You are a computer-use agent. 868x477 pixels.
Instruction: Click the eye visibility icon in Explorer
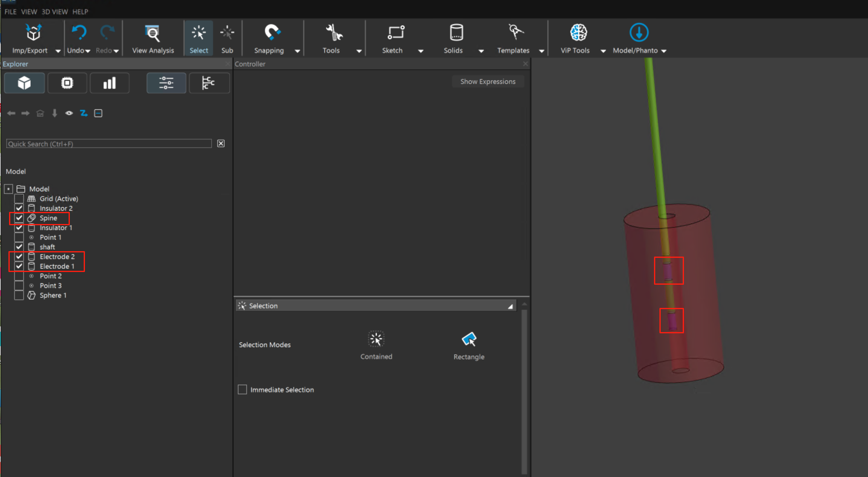[69, 113]
